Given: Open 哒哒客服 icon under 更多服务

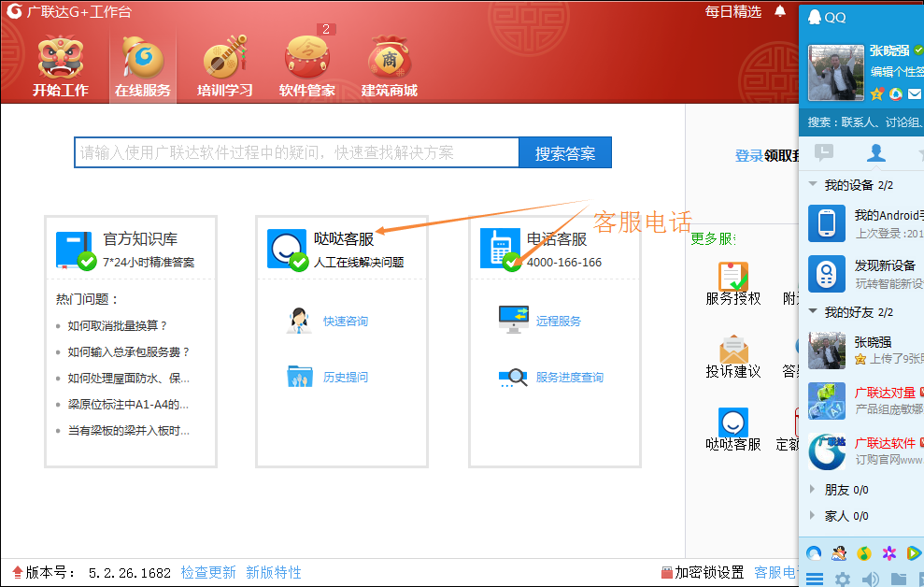Looking at the screenshot, I should pos(733,422).
